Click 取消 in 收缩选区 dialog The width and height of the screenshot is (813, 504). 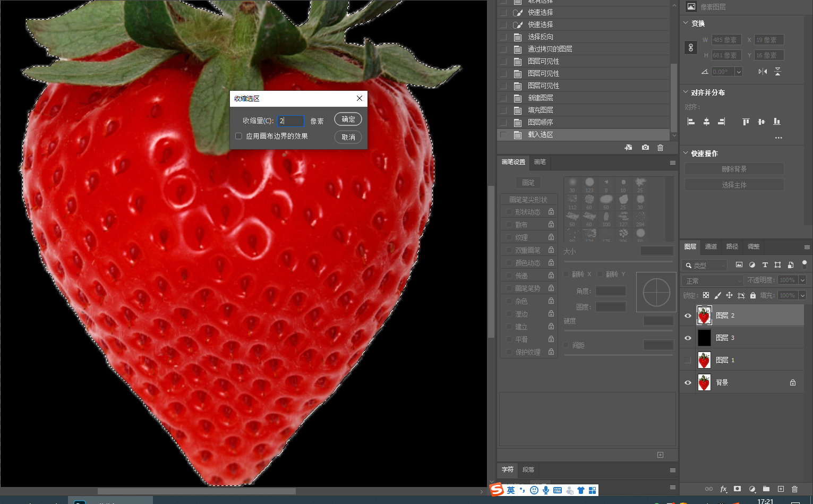click(348, 137)
